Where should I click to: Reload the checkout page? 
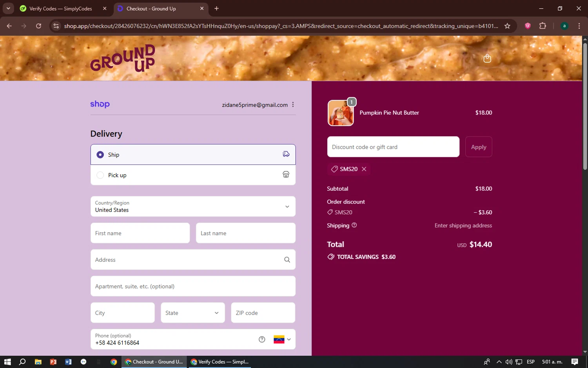(38, 26)
